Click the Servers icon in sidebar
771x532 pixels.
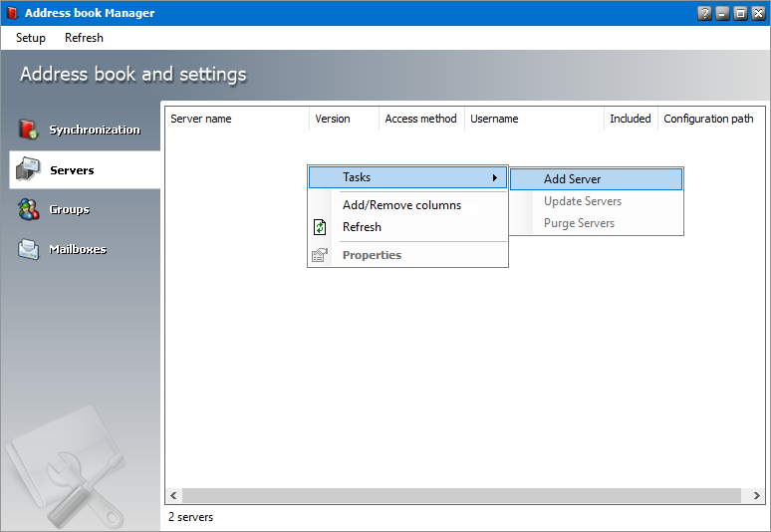[x=29, y=170]
